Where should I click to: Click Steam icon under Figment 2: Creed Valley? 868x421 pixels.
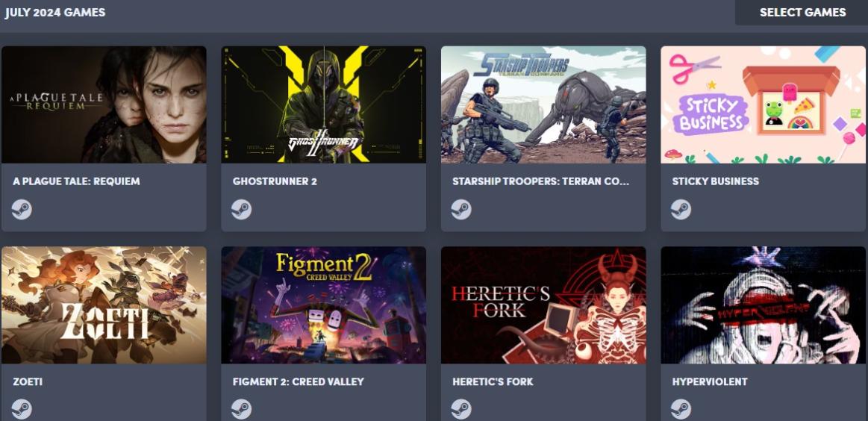(x=241, y=409)
